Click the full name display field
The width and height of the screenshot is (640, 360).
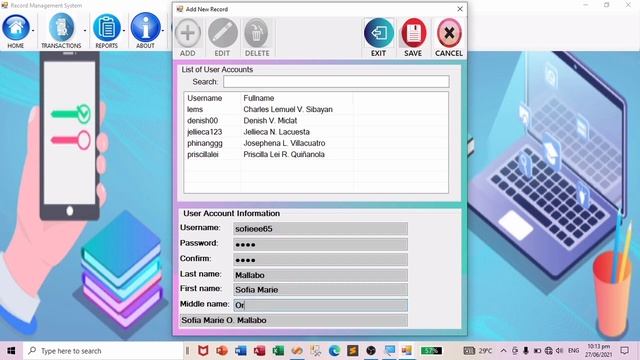[293, 320]
